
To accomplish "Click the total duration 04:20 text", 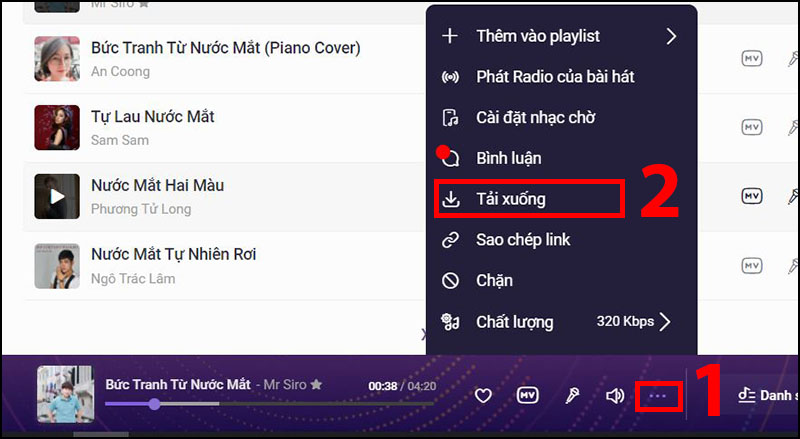I will click(421, 386).
